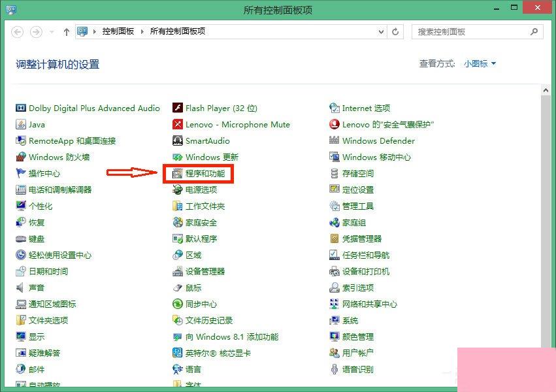Open the 文件夹选项 link
Image resolution: width=556 pixels, height=392 pixels.
pyautogui.click(x=48, y=320)
